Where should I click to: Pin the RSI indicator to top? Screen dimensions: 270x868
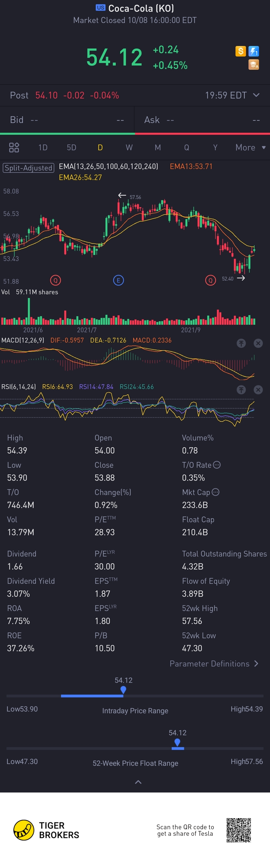[241, 389]
